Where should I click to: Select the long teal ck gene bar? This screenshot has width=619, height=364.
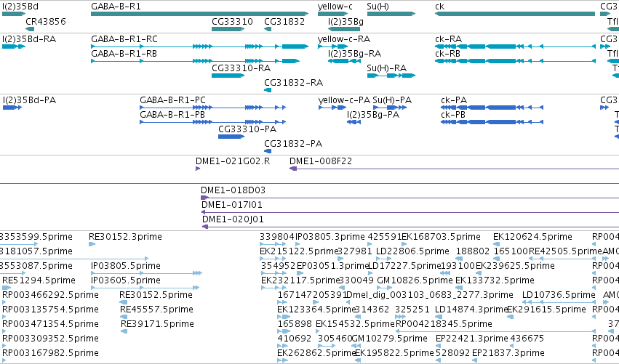click(x=515, y=14)
